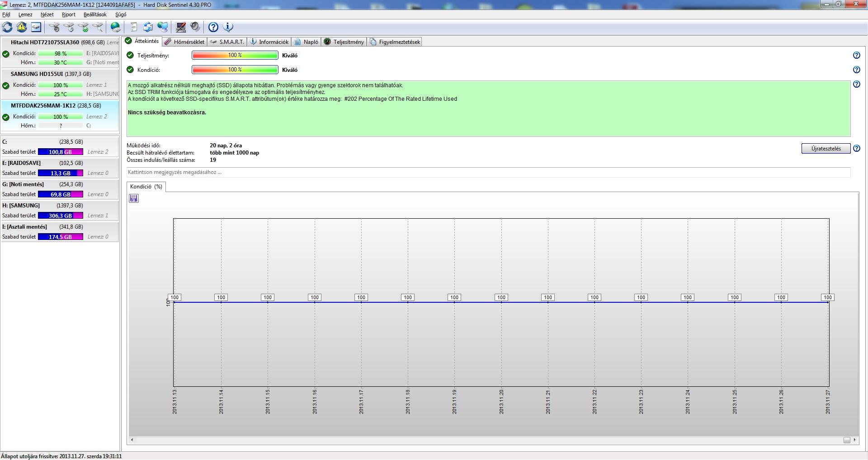Click the globe and monitor toolbar icon

[x=163, y=27]
